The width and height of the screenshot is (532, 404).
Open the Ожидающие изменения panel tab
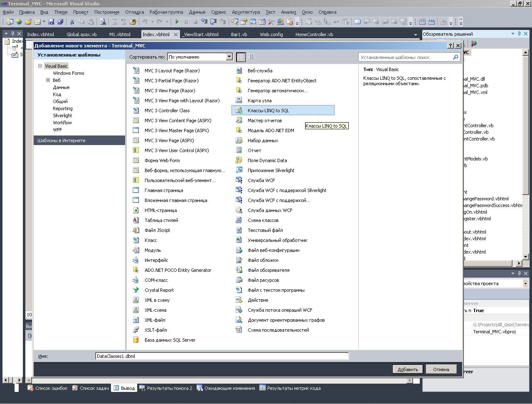[226, 388]
